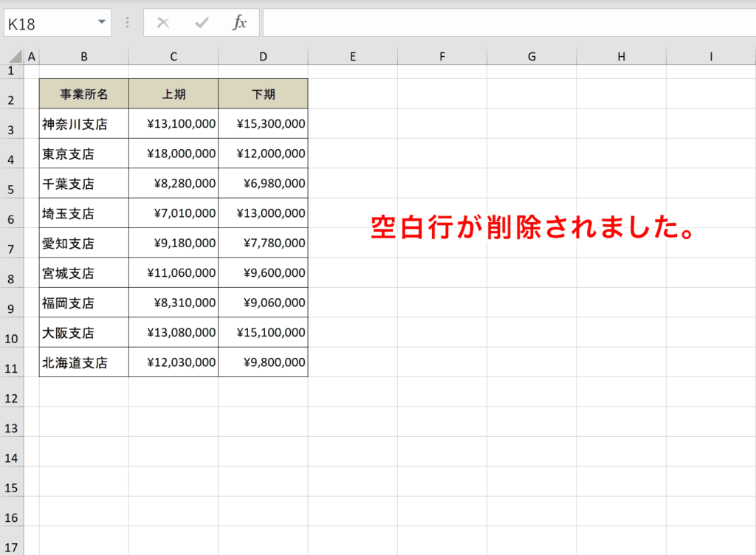Viewport: 756px width, 555px height.
Task: Click the Name Box showing K18
Action: click(x=48, y=24)
